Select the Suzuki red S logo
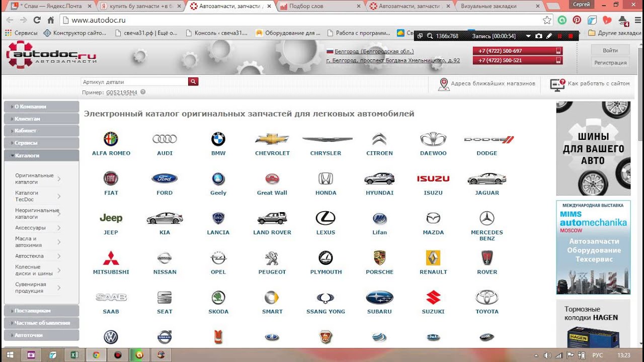The height and width of the screenshot is (362, 644). [x=433, y=298]
